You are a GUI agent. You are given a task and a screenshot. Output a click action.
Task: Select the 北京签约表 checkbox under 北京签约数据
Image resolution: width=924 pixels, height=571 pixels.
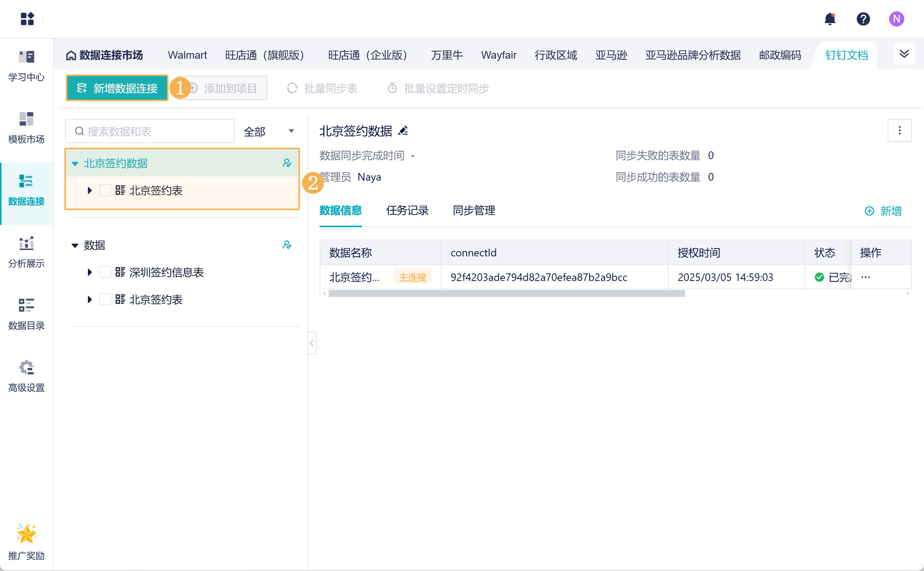(105, 190)
